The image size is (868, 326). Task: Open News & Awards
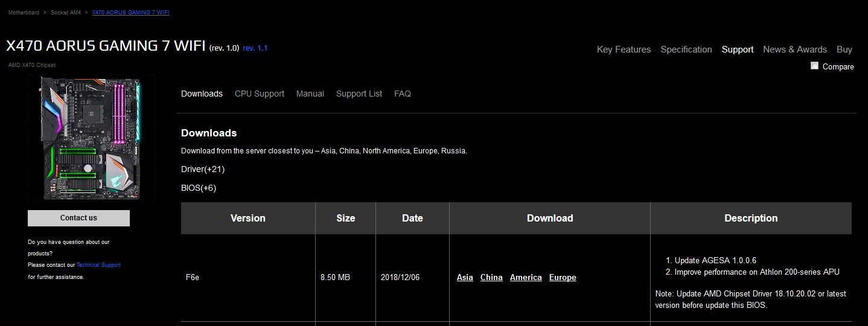click(x=795, y=50)
